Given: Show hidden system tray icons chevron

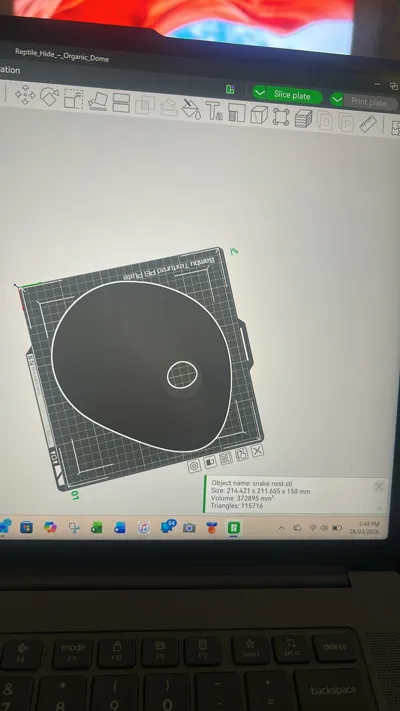Looking at the screenshot, I should 281,528.
